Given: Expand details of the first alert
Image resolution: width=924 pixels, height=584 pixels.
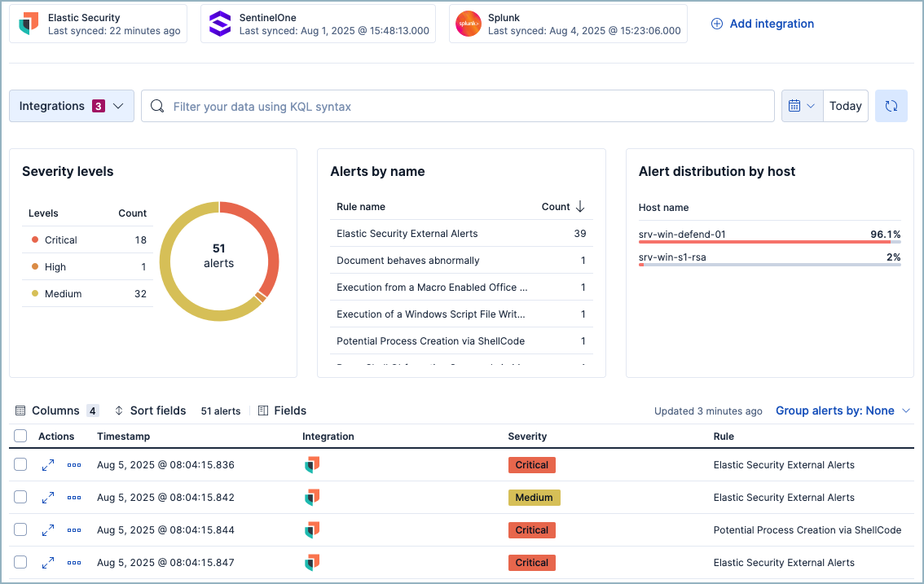Looking at the screenshot, I should point(47,464).
